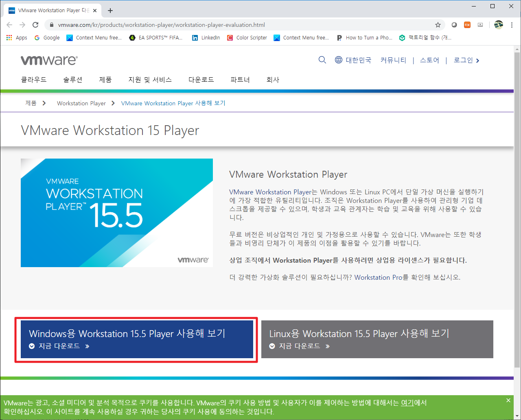Open the 솔루션 menu
Image resolution: width=521 pixels, height=420 pixels.
pyautogui.click(x=73, y=80)
